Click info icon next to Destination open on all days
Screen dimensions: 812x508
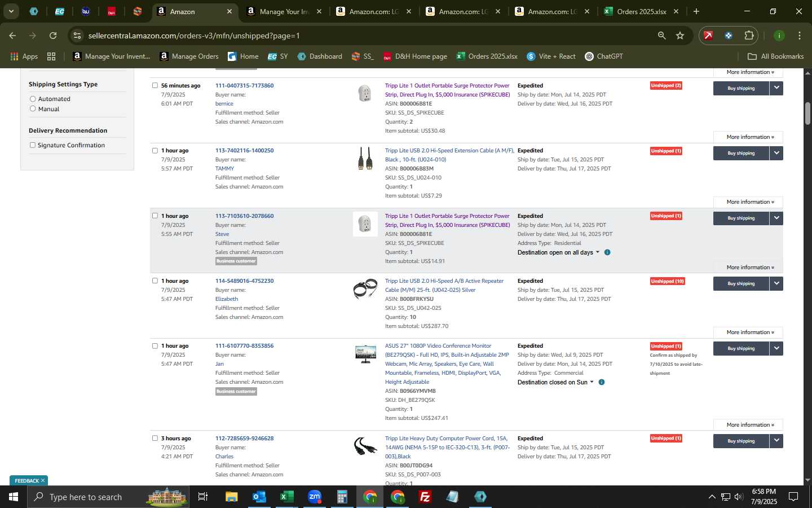[x=607, y=252]
